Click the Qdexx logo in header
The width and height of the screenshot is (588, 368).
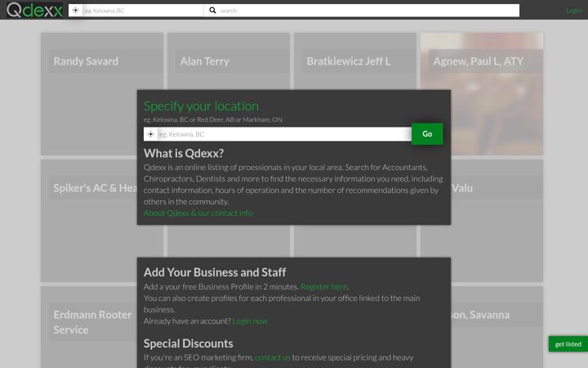34,10
